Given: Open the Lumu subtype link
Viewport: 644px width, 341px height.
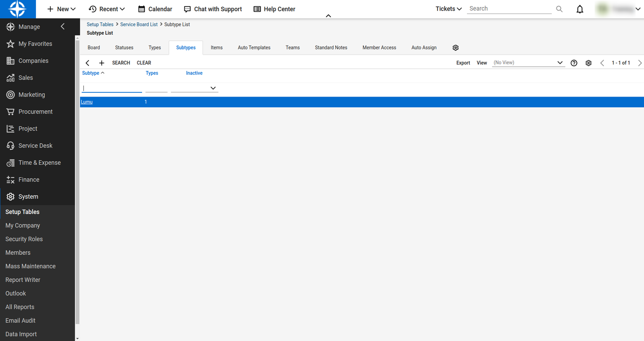Looking at the screenshot, I should (87, 102).
